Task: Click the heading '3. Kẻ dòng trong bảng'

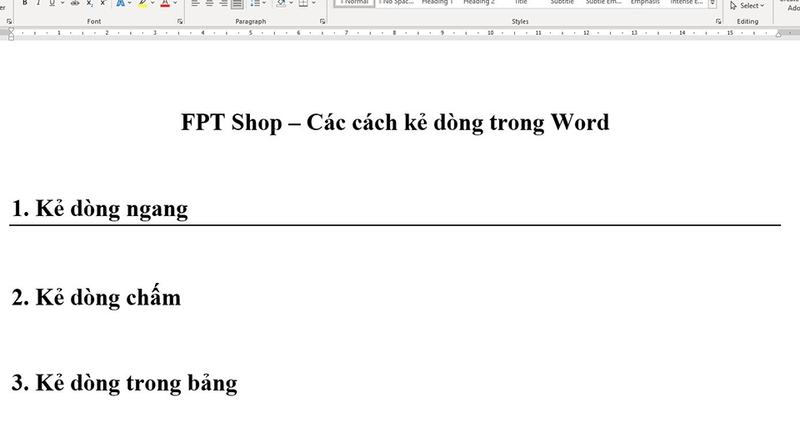Action: tap(124, 384)
